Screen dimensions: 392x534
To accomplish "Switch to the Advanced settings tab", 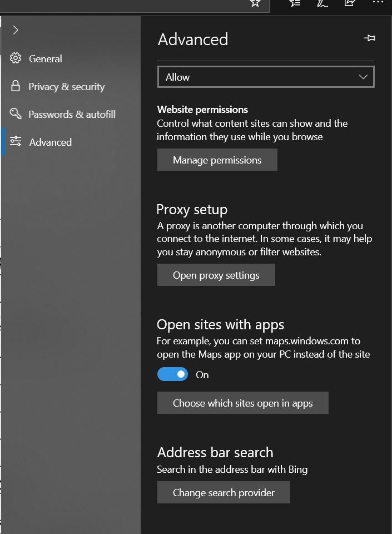I will coord(50,142).
